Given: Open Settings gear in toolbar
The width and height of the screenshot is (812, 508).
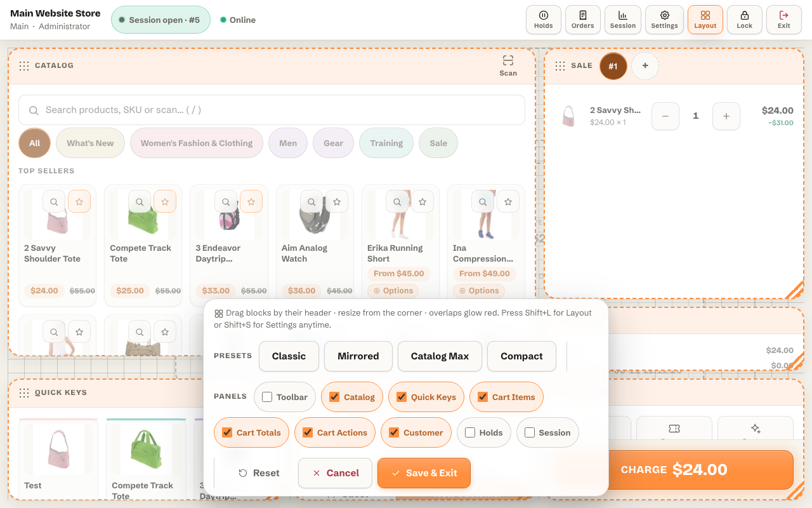Looking at the screenshot, I should click(x=664, y=20).
